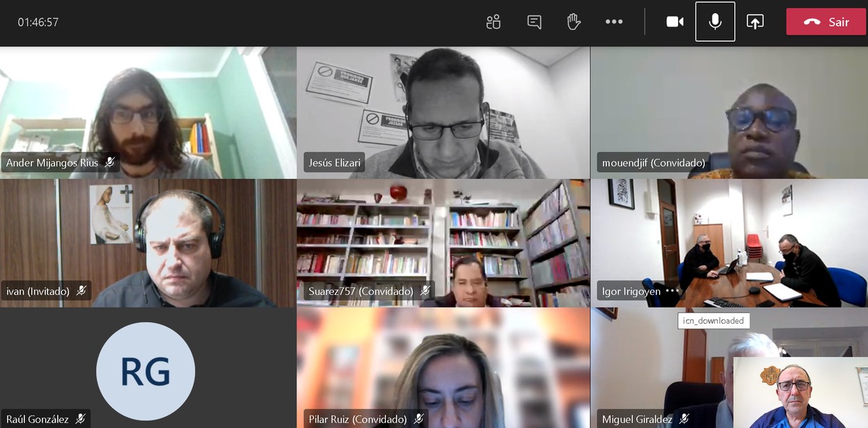Click the meeting timer 01:46:57
This screenshot has width=868, height=428.
38,22
